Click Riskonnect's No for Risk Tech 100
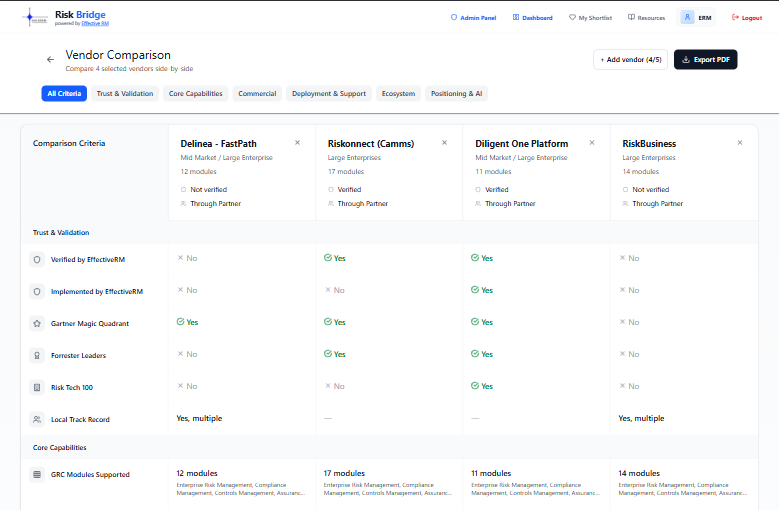This screenshot has height=510, width=779. click(335, 386)
